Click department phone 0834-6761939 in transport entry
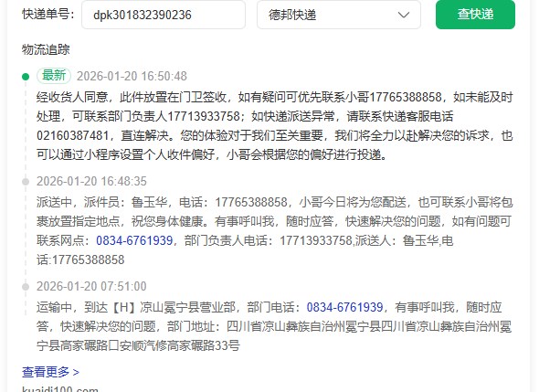 pos(344,307)
